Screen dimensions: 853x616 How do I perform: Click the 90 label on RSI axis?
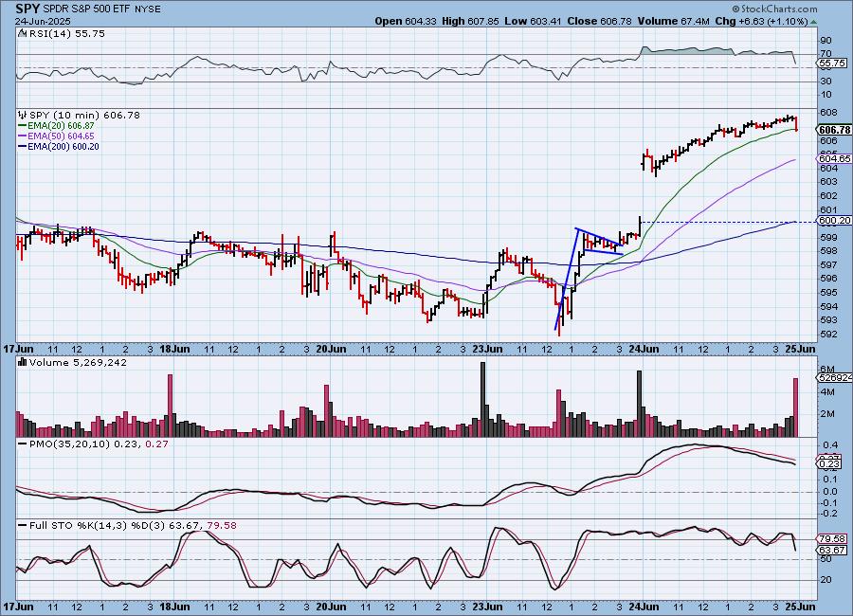click(826, 40)
